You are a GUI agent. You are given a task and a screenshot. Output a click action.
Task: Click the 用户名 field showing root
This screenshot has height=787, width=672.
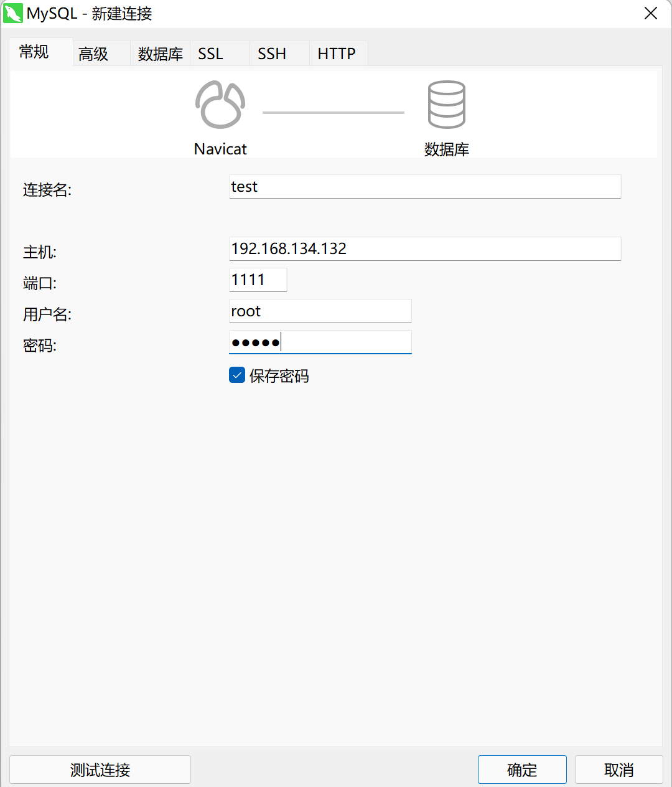coord(320,311)
